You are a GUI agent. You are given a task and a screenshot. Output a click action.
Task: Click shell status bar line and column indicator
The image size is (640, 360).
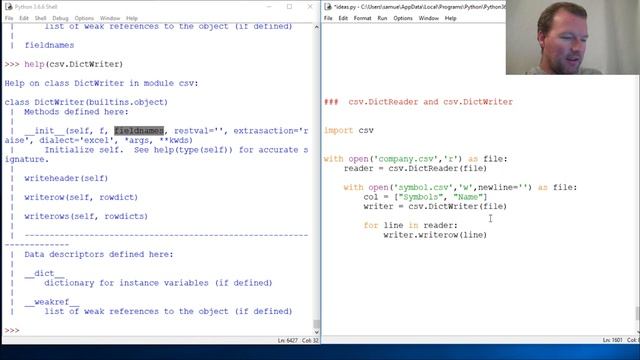pyautogui.click(x=298, y=340)
